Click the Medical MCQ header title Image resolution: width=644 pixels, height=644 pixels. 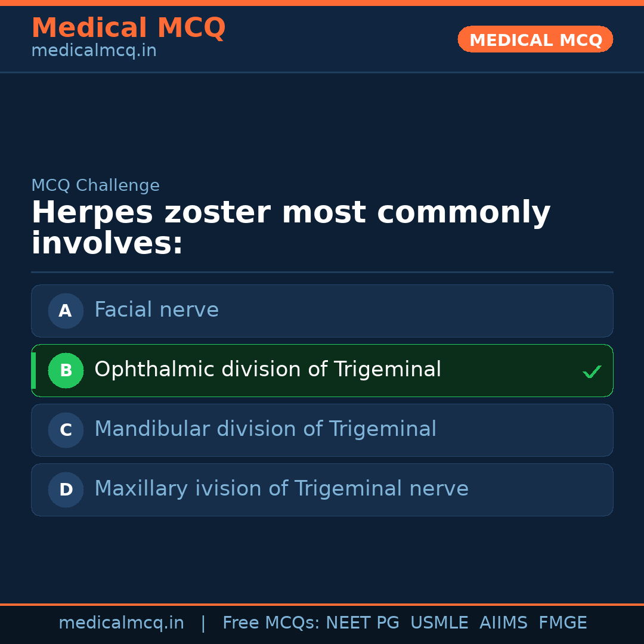click(x=128, y=28)
